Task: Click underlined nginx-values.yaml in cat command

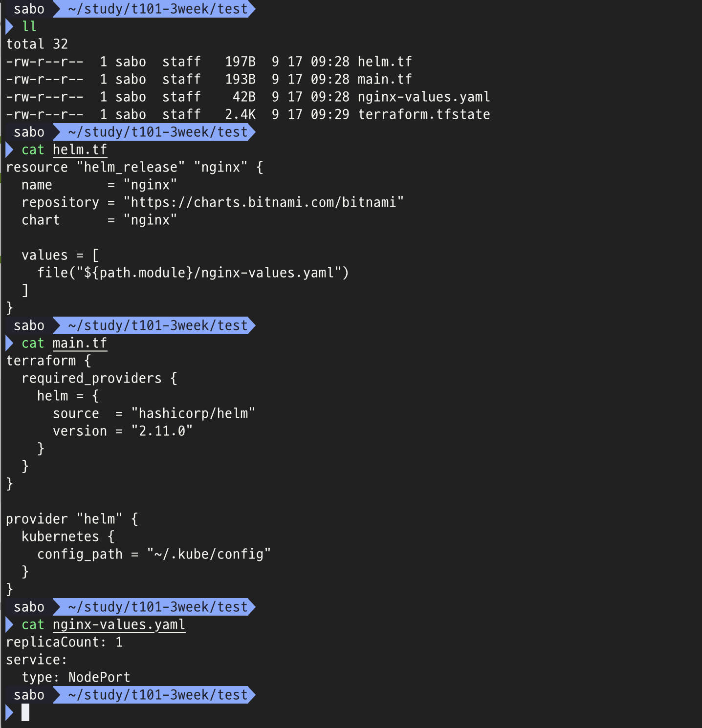Action: [x=119, y=624]
